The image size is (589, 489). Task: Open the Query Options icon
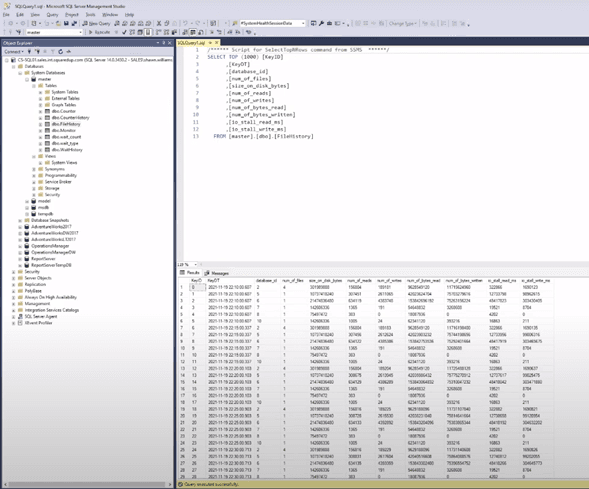pyautogui.click(x=139, y=32)
